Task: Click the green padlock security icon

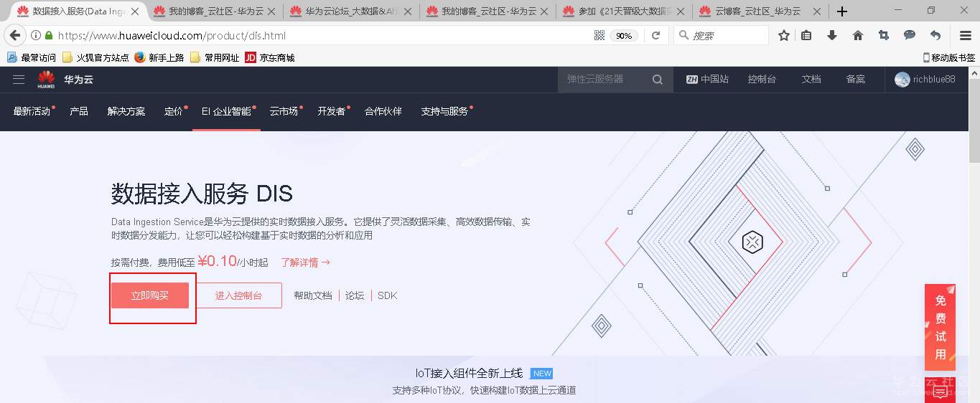Action: 49,35
